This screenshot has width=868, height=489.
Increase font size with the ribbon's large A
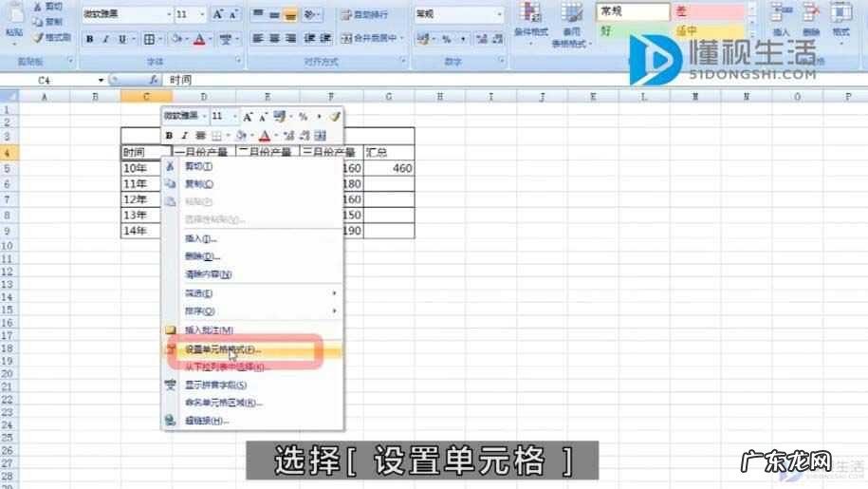pyautogui.click(x=217, y=14)
